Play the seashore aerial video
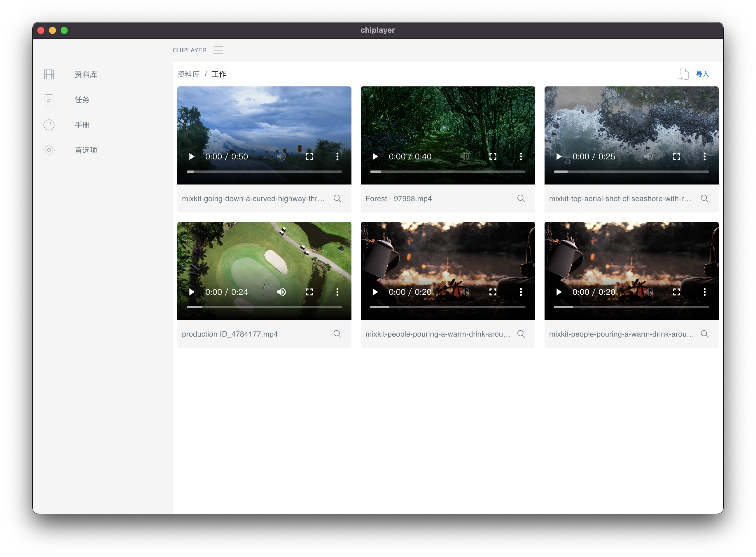The width and height of the screenshot is (756, 557). [x=559, y=156]
